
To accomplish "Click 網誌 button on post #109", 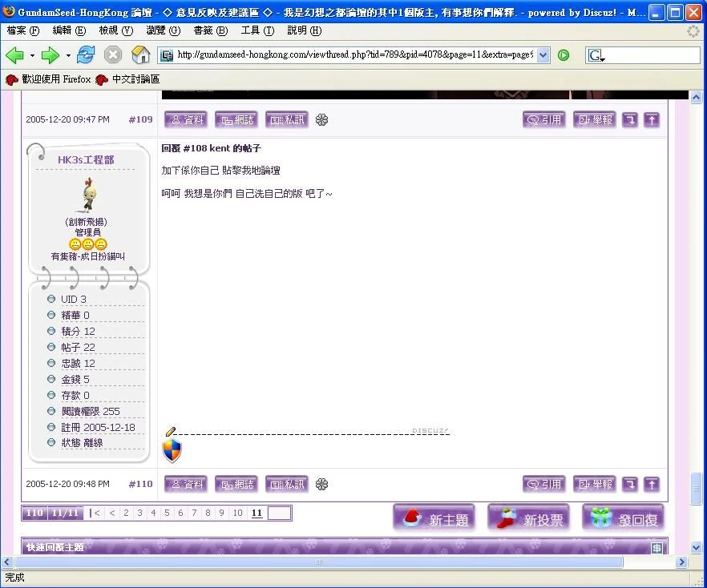I will coord(236,120).
